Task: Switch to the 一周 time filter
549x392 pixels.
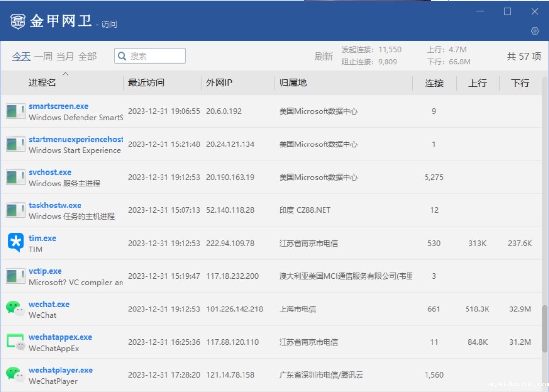Action: (x=43, y=57)
